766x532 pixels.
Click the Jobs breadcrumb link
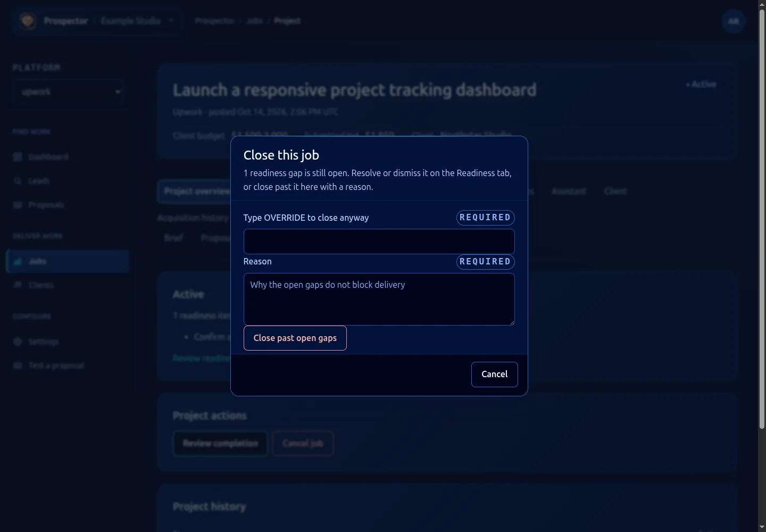click(254, 21)
